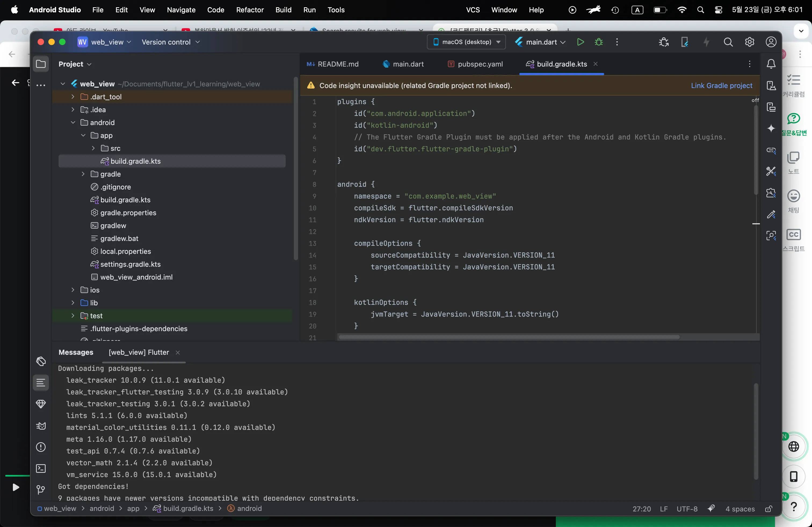Toggle the code inspection 'off' indicator in editor
Screen dimensions: 812x527
[x=755, y=100]
